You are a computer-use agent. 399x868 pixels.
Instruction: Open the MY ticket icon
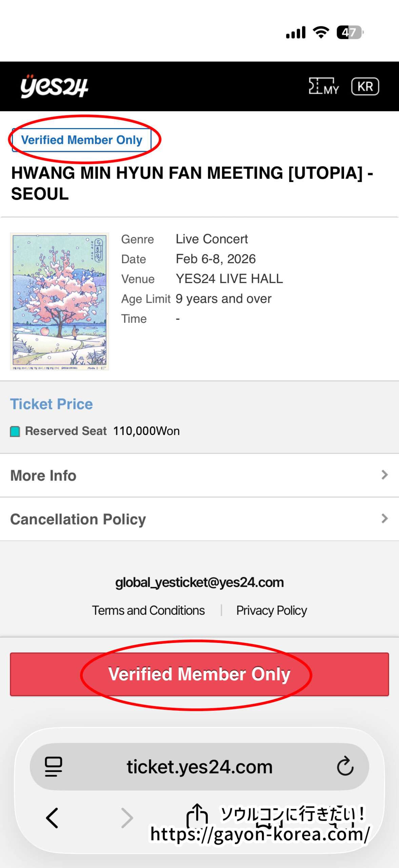[x=323, y=86]
